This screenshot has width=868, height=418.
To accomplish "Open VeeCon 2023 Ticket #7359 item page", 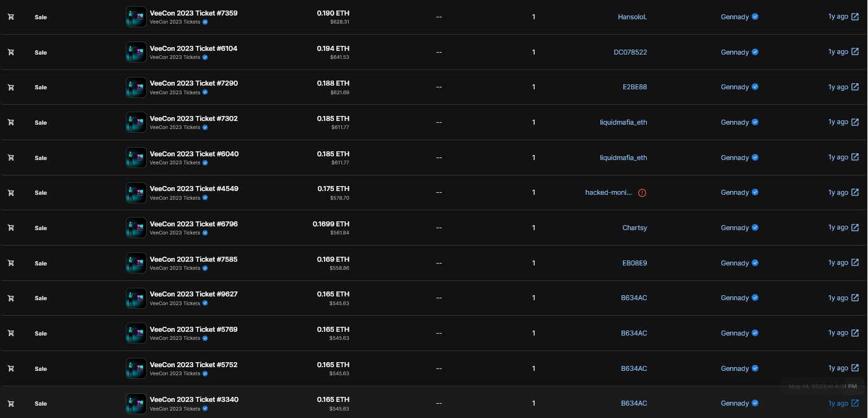I will pos(193,13).
